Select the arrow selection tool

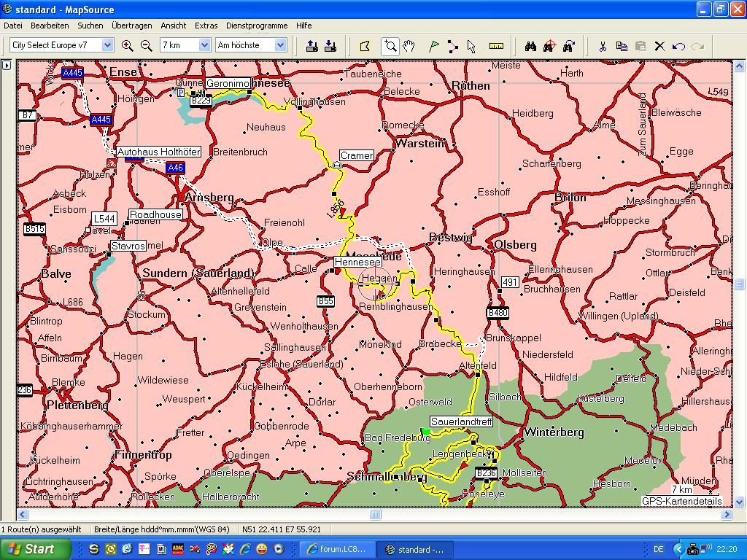point(471,46)
